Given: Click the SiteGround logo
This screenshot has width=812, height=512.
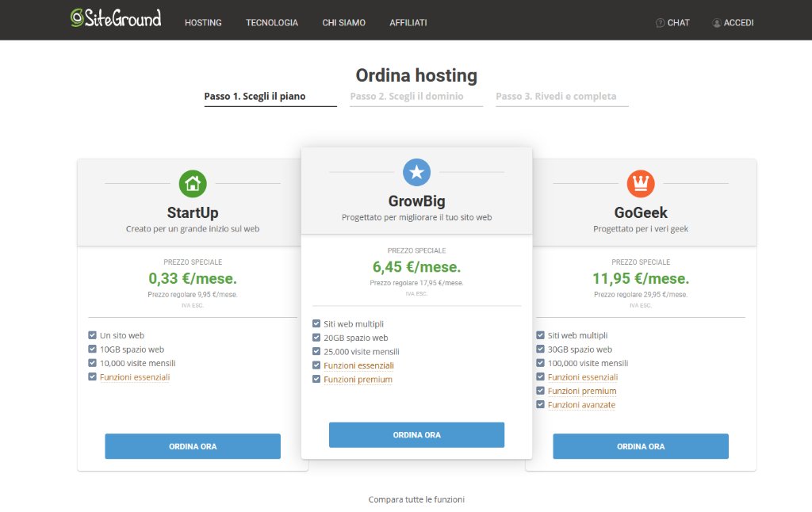Looking at the screenshot, I should point(116,18).
